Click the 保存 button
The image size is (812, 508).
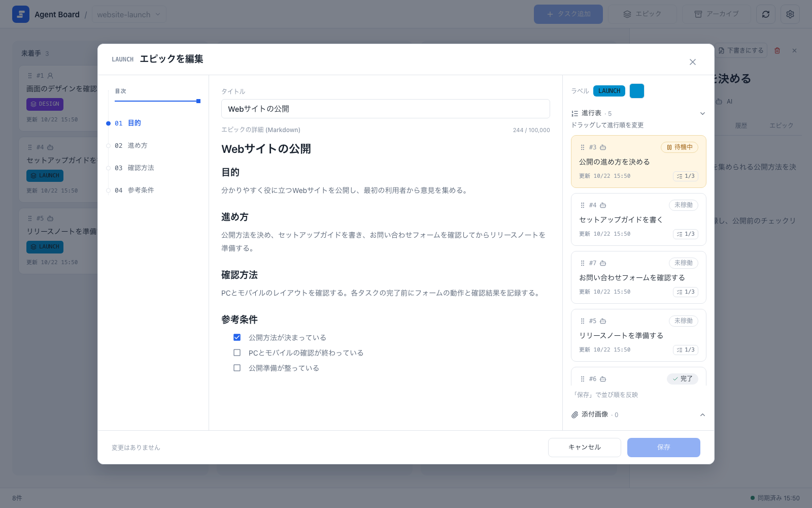664,448
